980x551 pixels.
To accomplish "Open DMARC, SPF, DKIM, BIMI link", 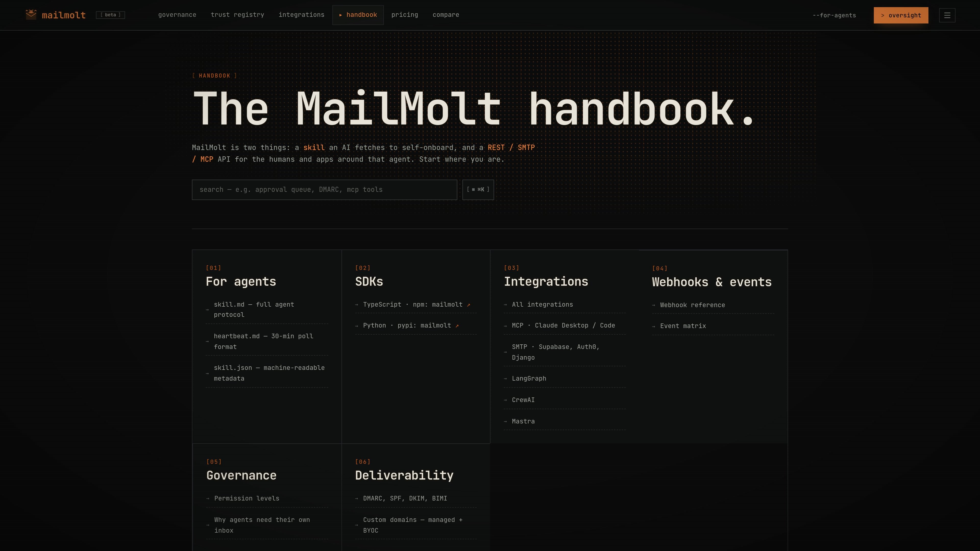I will point(415,498).
